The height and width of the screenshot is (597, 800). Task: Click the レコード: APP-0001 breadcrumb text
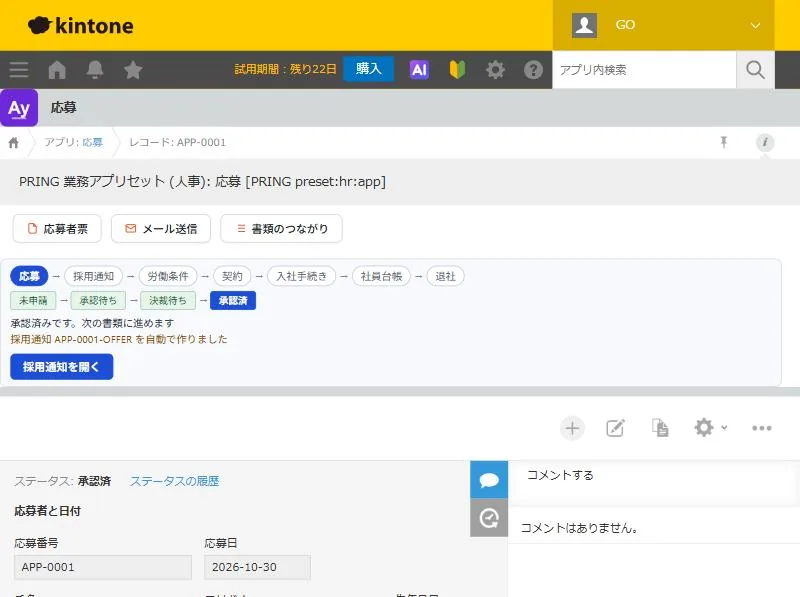[177, 142]
